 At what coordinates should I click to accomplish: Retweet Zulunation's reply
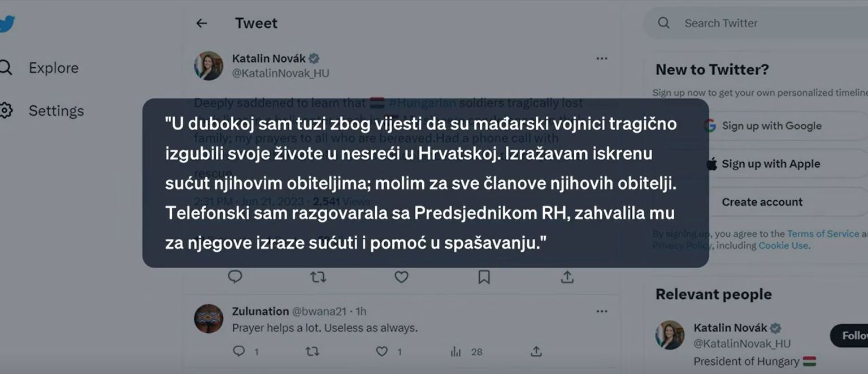coord(312,351)
